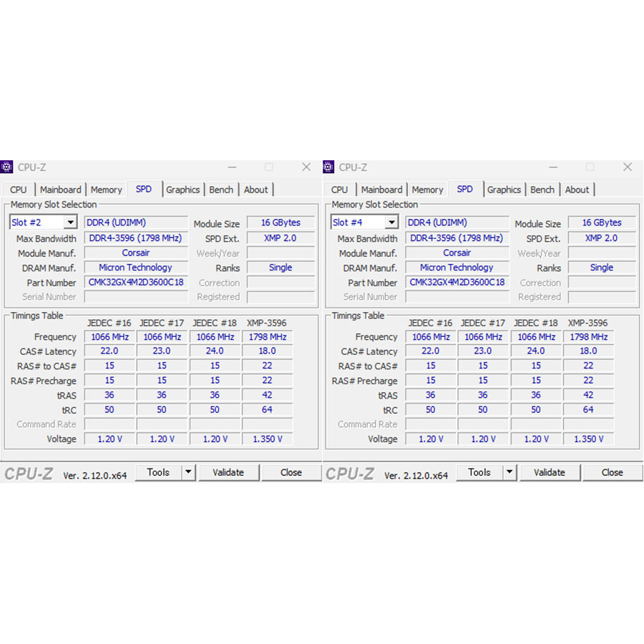Click XMP-3596 frequency 1798 MHz, left window

tap(268, 337)
